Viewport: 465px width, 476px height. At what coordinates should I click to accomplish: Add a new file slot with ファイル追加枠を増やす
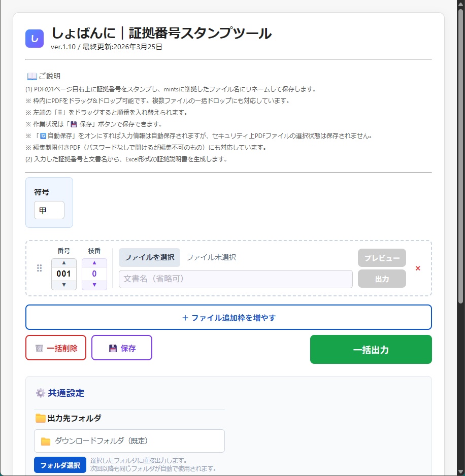tap(228, 317)
